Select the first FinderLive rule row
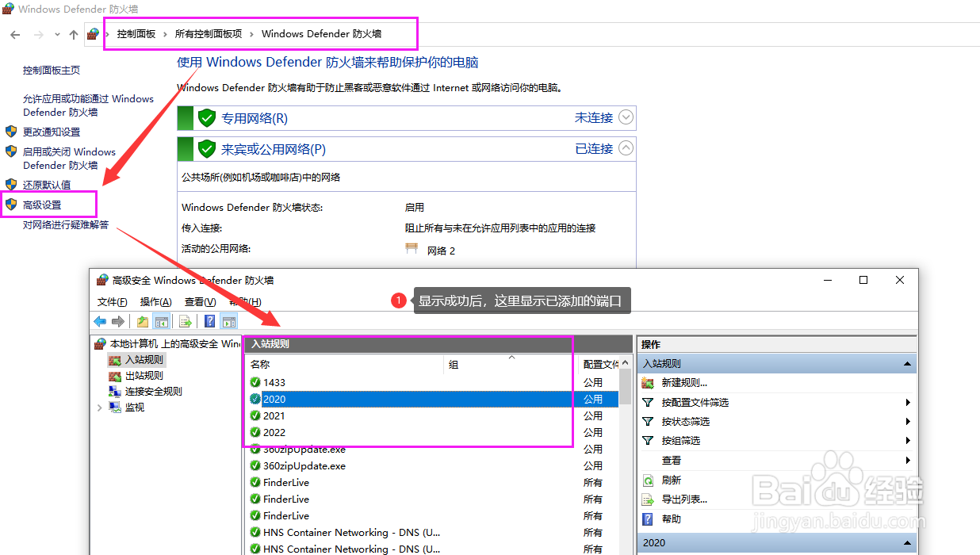Image resolution: width=980 pixels, height=555 pixels. click(433, 482)
